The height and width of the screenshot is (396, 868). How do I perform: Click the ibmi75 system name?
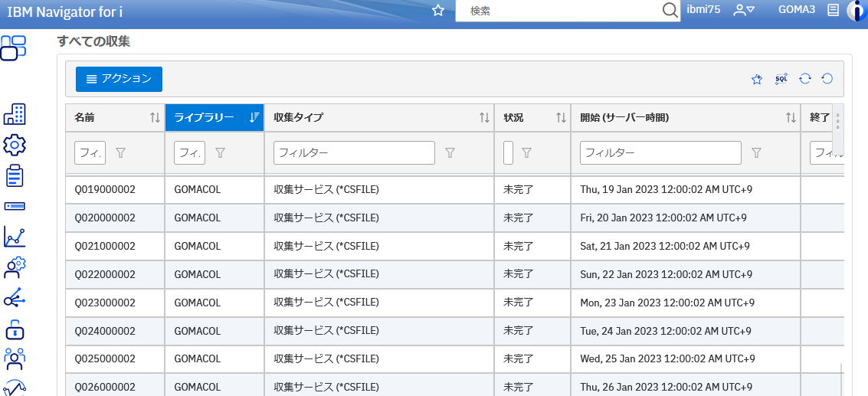pyautogui.click(x=703, y=9)
